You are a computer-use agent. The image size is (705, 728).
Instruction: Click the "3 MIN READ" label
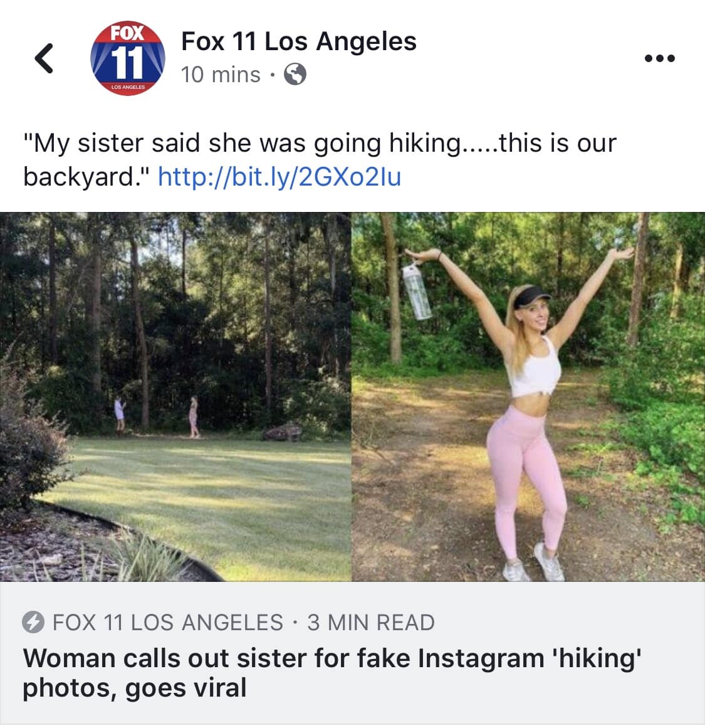click(x=371, y=622)
